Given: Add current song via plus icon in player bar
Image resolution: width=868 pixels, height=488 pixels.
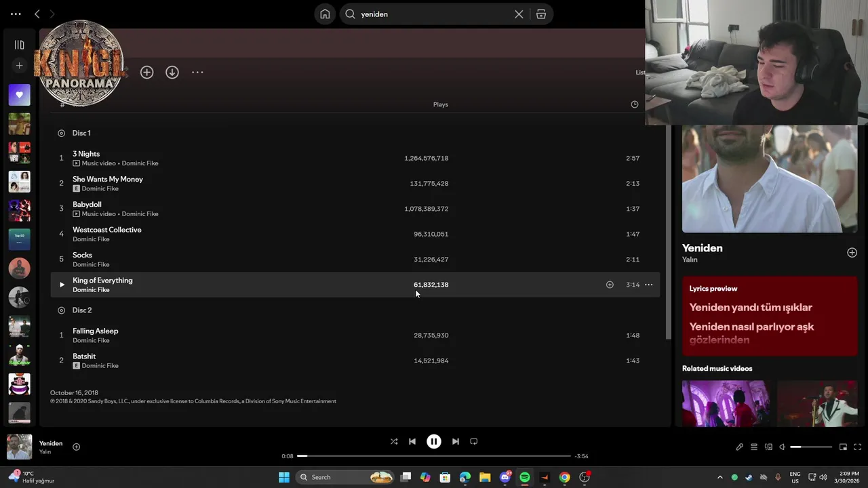Looking at the screenshot, I should [x=76, y=447].
